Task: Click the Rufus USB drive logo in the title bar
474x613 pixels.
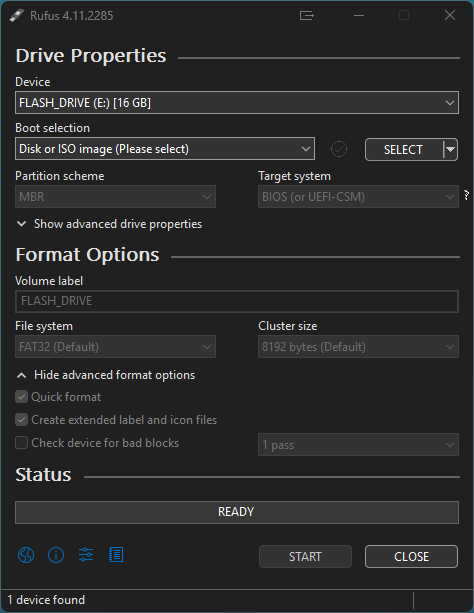Action: click(17, 16)
